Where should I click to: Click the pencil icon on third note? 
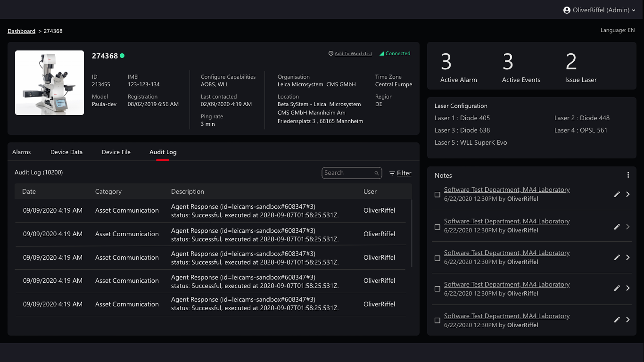click(617, 258)
